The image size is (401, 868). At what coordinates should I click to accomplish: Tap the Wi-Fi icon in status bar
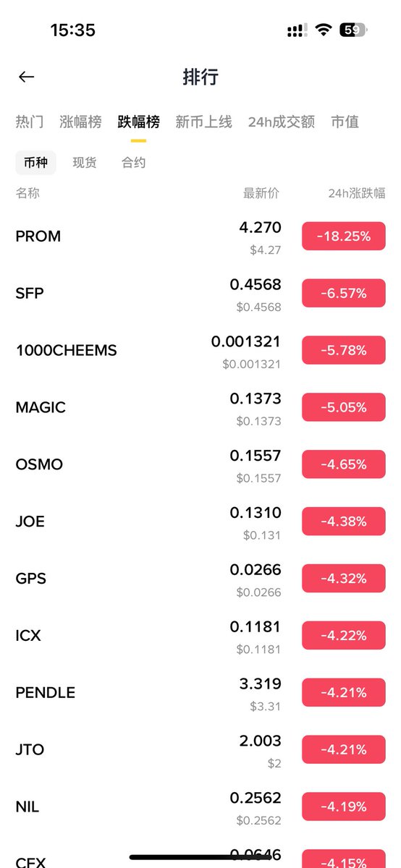[x=324, y=30]
